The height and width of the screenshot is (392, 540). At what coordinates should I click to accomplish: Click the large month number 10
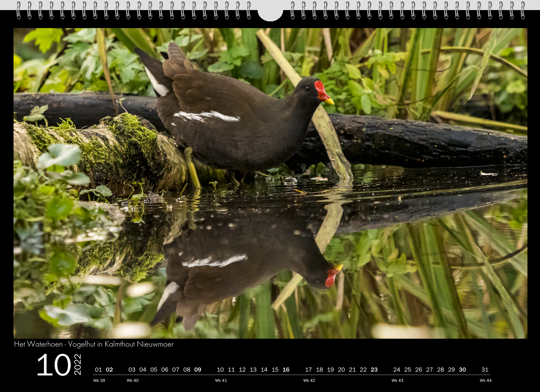54,365
